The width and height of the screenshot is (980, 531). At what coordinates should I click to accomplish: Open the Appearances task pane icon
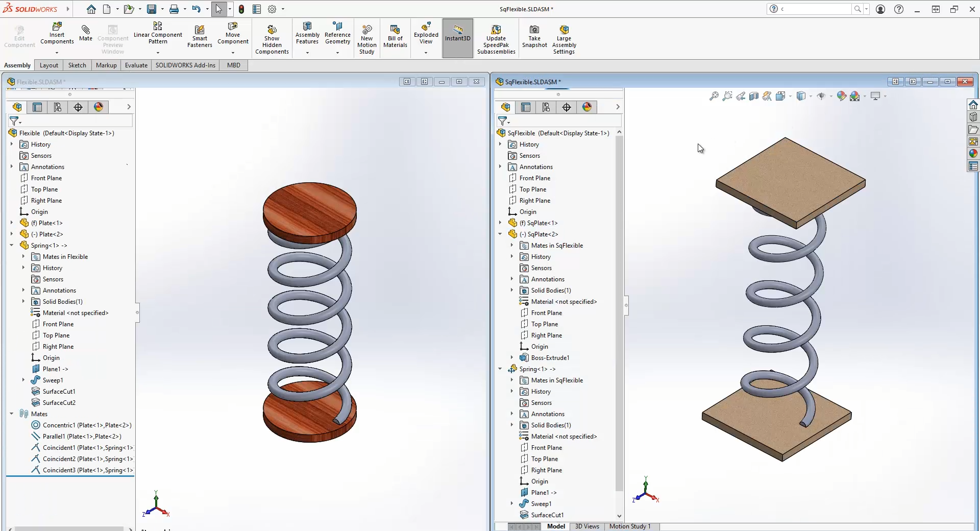coord(973,154)
